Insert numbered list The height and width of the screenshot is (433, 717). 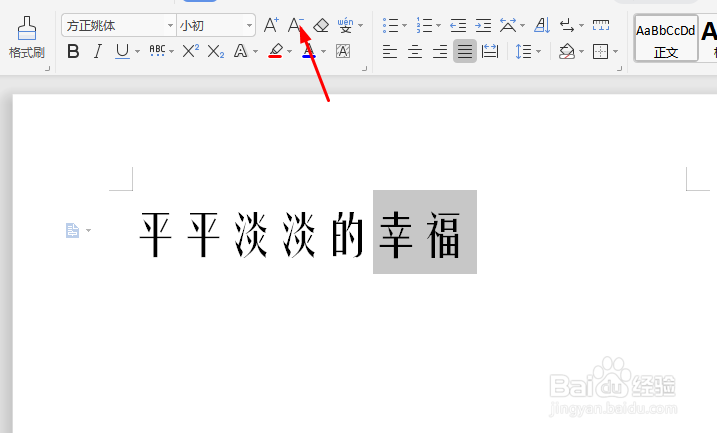coord(424,25)
